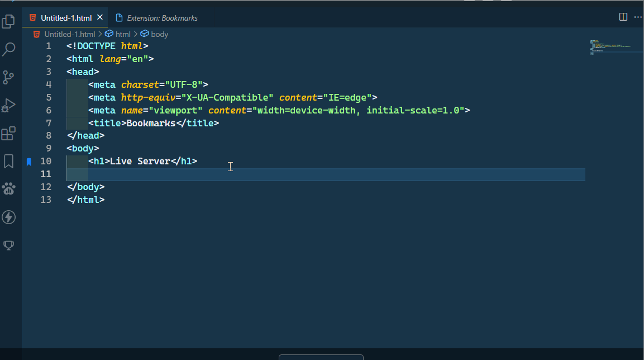Open the Explorer view in activity bar
This screenshot has height=360, width=644.
pos(8,21)
